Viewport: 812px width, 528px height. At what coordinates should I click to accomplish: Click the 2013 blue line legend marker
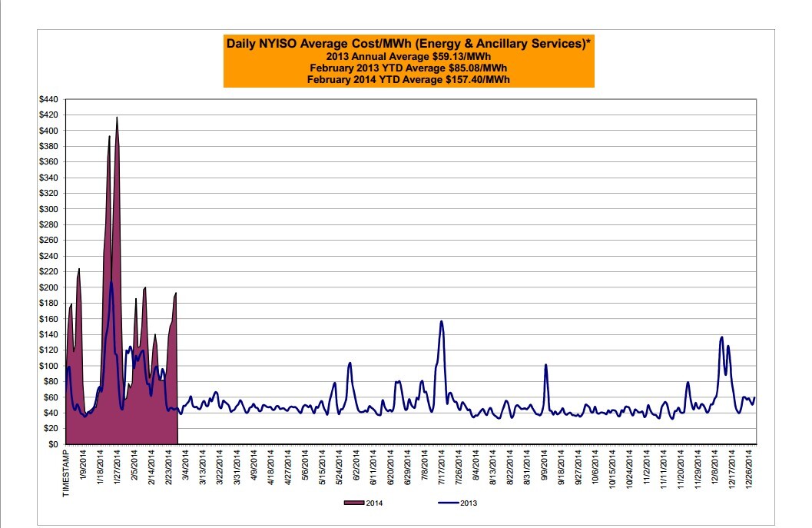(x=443, y=503)
